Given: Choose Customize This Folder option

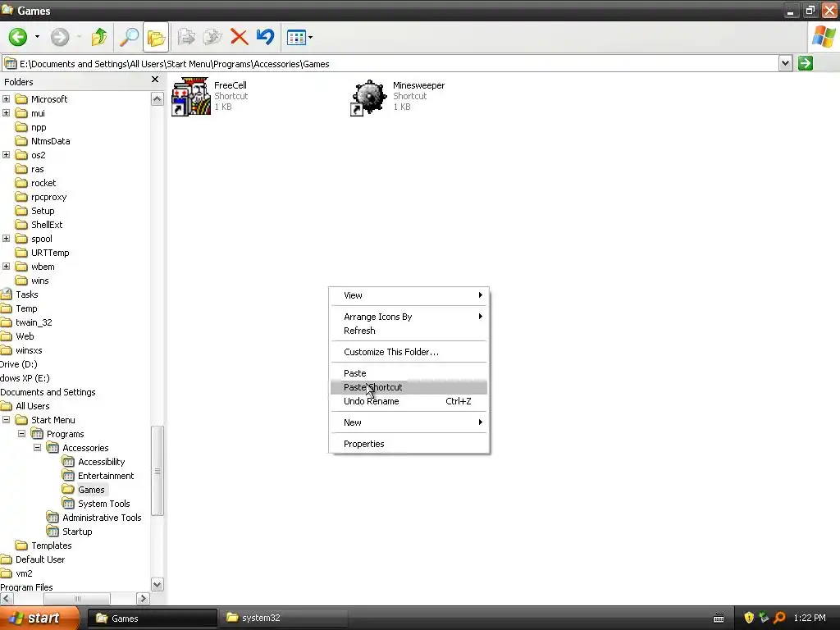Looking at the screenshot, I should click(409, 352).
